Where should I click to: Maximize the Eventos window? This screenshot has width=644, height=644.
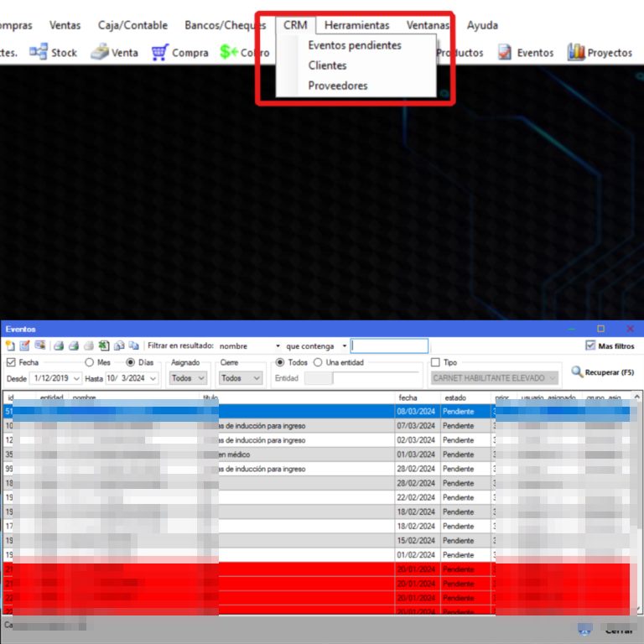tap(600, 329)
